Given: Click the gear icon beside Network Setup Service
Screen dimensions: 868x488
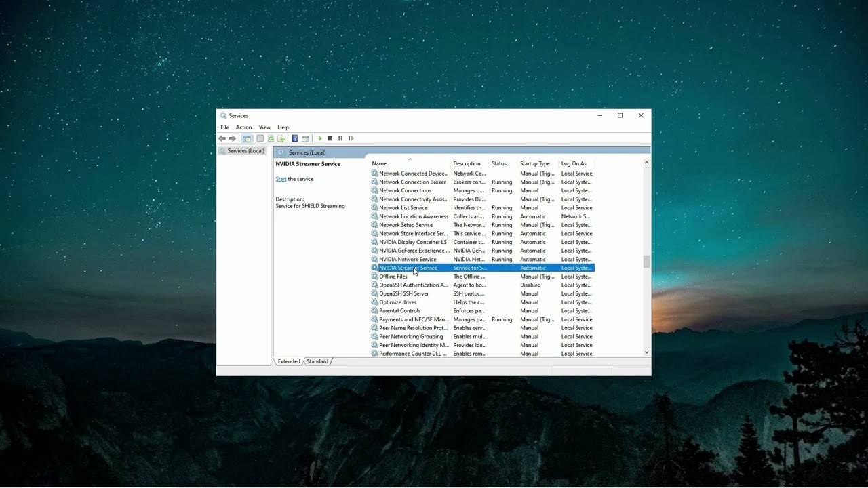Looking at the screenshot, I should pyautogui.click(x=374, y=225).
